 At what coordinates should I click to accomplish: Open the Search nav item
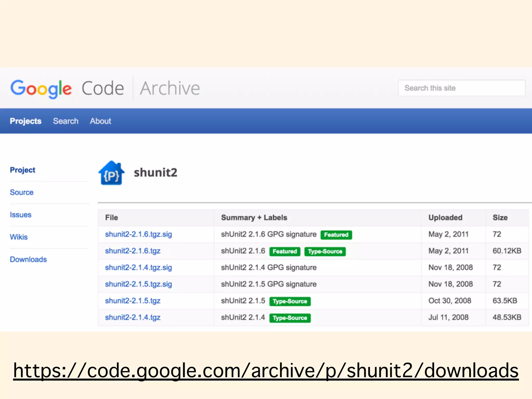(x=66, y=121)
